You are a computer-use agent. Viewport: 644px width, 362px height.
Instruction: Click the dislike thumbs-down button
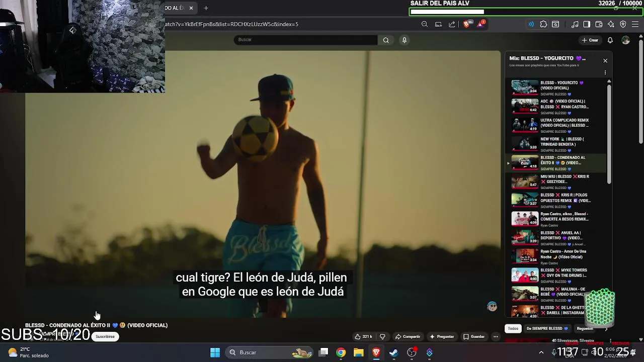(x=382, y=336)
